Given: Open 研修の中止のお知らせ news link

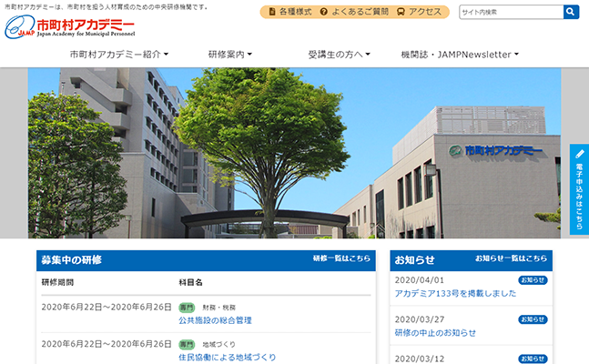Looking at the screenshot, I should [x=435, y=333].
